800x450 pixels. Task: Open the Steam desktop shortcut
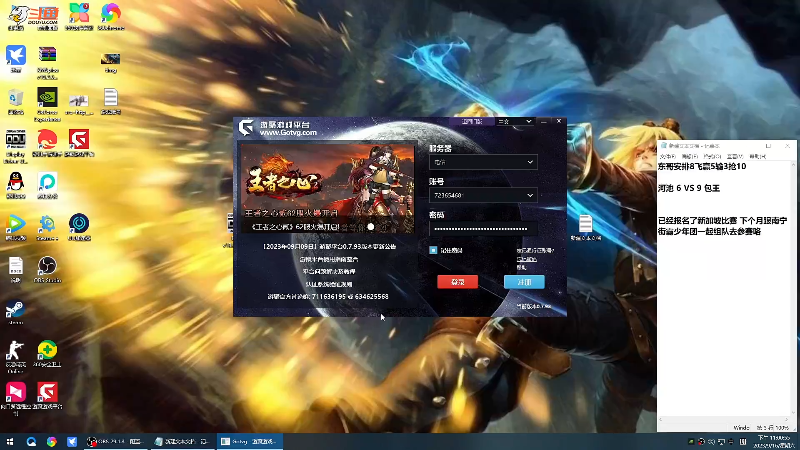click(x=15, y=312)
